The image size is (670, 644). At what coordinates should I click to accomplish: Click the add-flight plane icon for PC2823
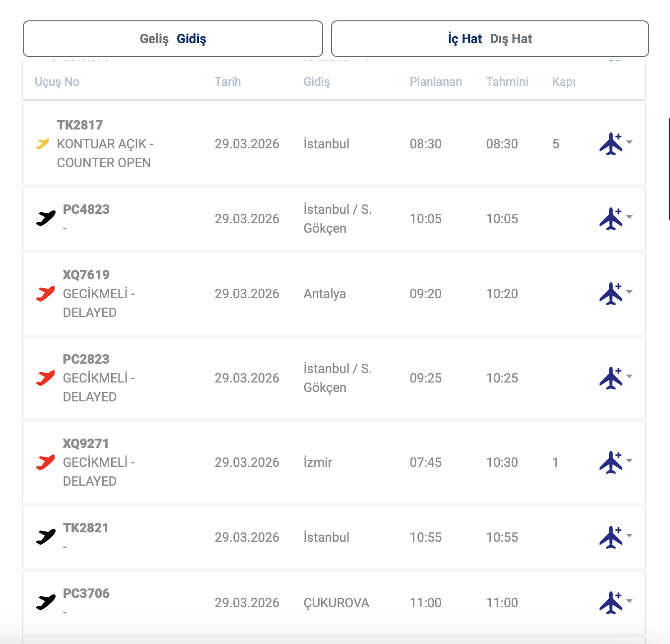[610, 378]
